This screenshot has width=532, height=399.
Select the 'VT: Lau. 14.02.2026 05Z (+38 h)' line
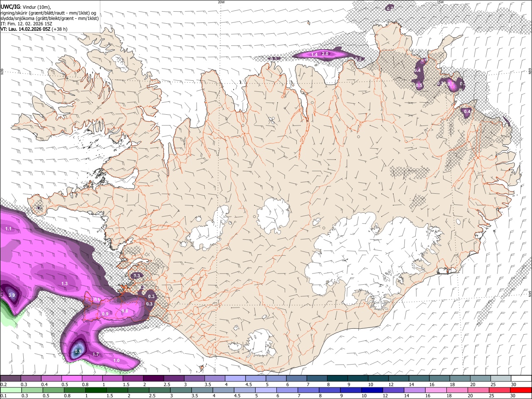coord(34,29)
